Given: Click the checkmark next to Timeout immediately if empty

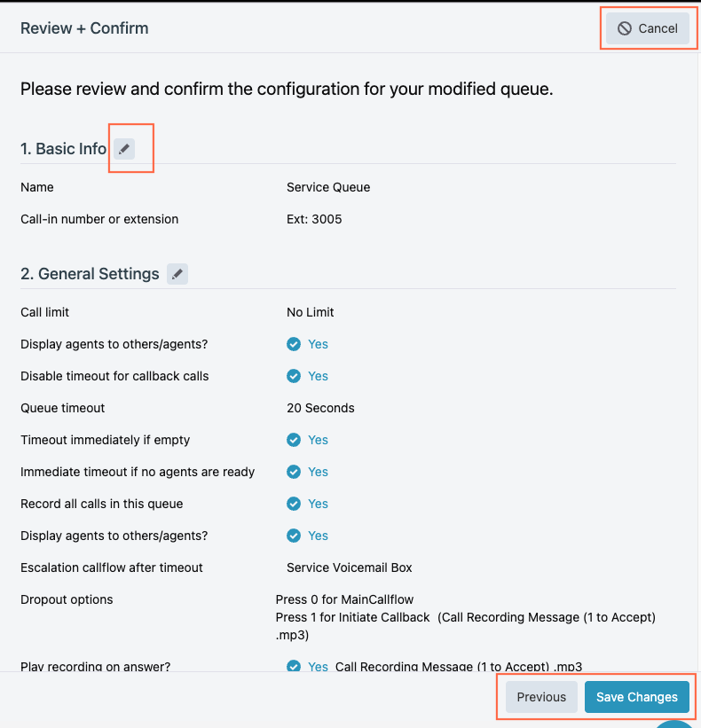Looking at the screenshot, I should point(294,440).
